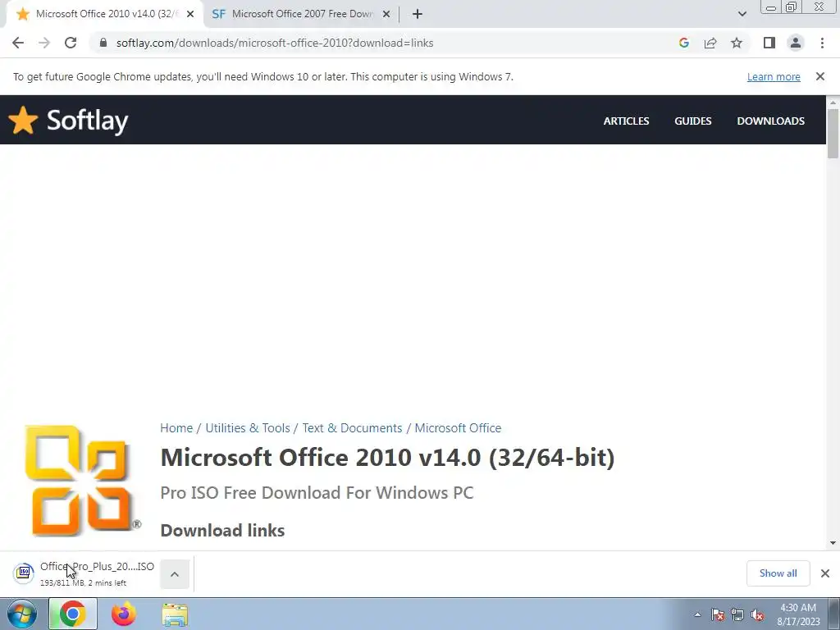Image resolution: width=840 pixels, height=630 pixels.
Task: Click the scrollbar down arrow
Action: 833,543
